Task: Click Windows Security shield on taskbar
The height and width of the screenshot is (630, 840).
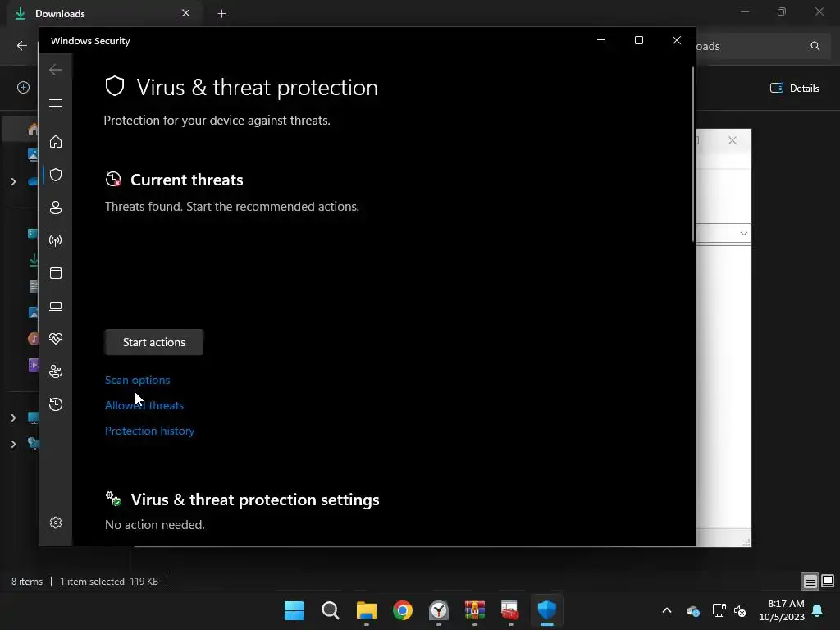Action: 547,610
